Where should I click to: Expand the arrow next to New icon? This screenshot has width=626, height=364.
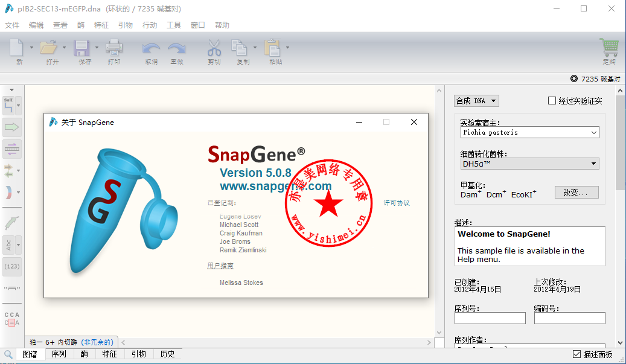click(x=31, y=48)
